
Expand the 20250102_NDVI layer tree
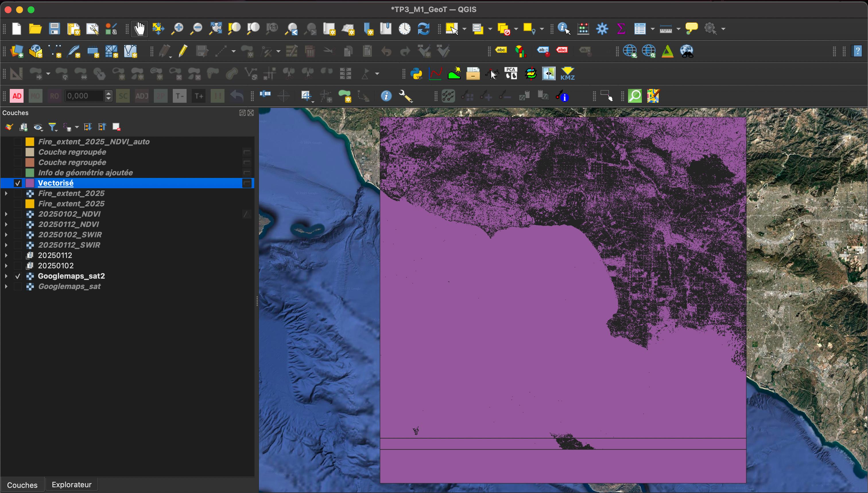(6, 214)
